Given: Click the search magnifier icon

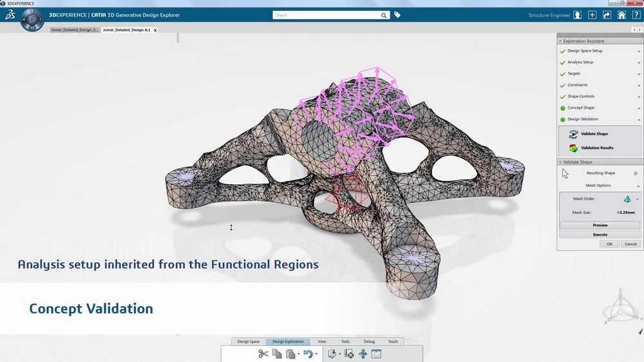Looking at the screenshot, I should pos(384,15).
